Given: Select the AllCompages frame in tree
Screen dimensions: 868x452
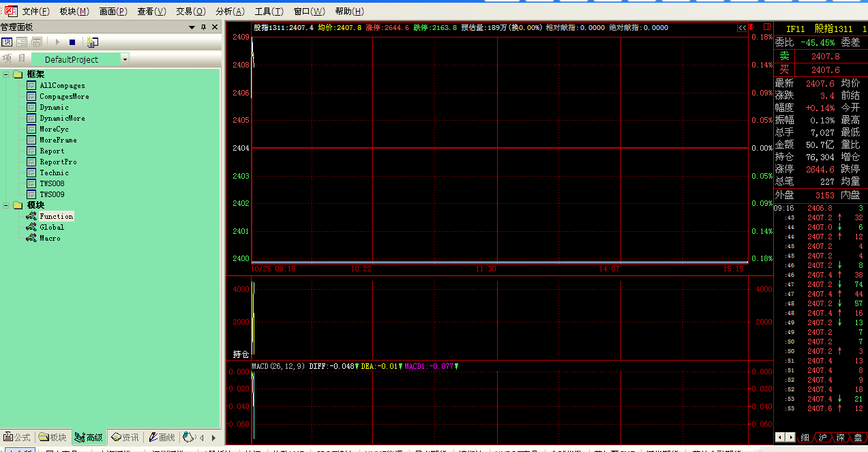Looking at the screenshot, I should click(x=62, y=86).
